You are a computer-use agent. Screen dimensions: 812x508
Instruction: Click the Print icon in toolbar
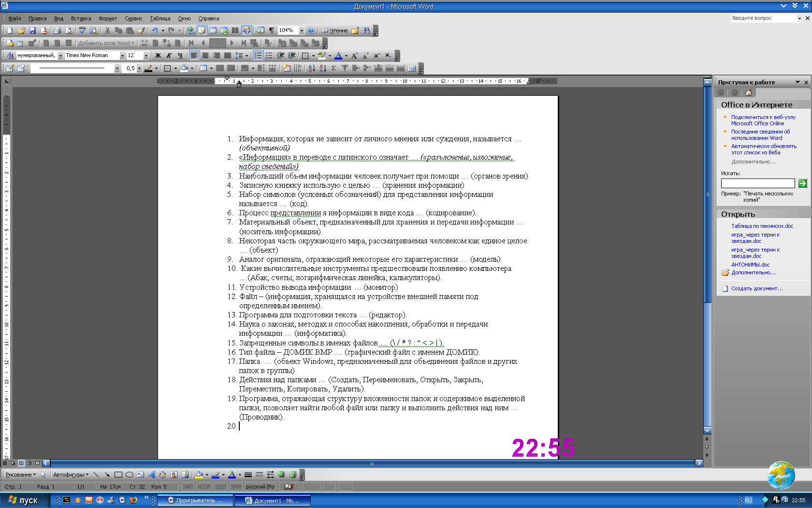click(57, 30)
